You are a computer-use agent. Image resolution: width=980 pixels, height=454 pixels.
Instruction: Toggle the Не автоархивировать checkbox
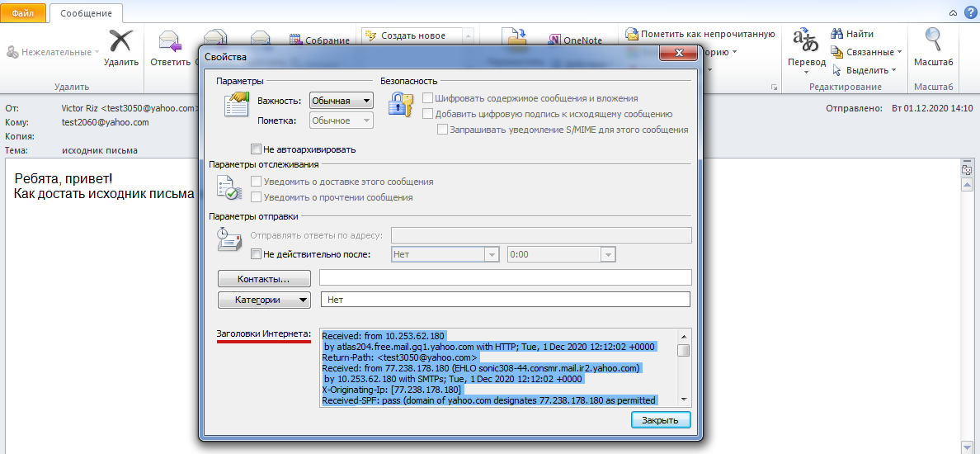256,149
